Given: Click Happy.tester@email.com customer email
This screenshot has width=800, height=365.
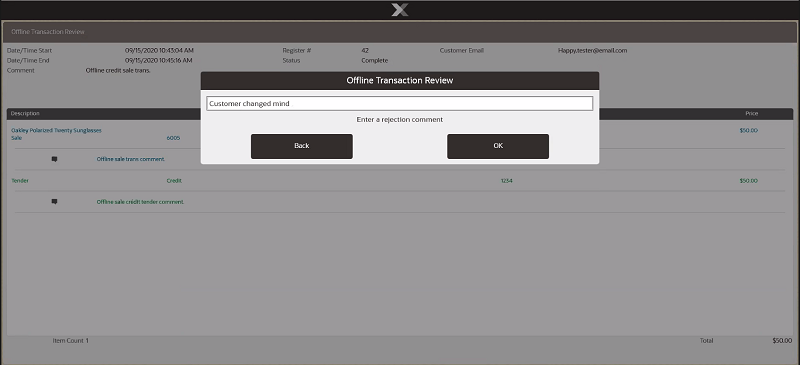Looking at the screenshot, I should click(x=592, y=51).
